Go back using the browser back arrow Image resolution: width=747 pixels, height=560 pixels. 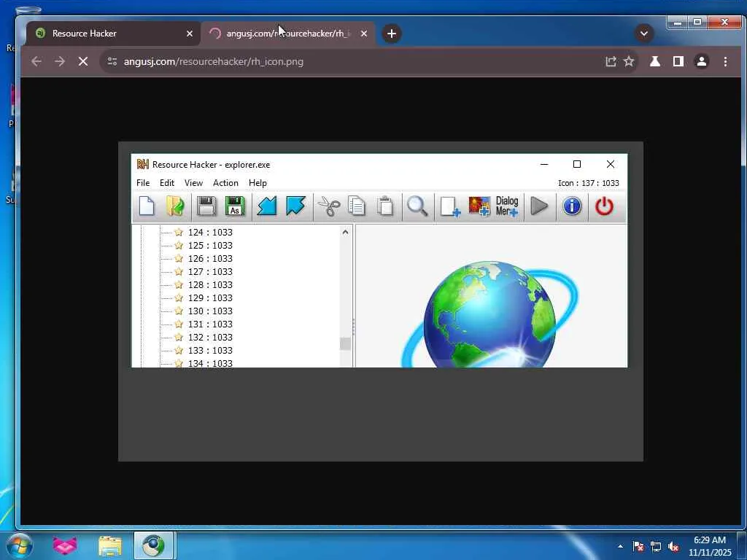[36, 61]
